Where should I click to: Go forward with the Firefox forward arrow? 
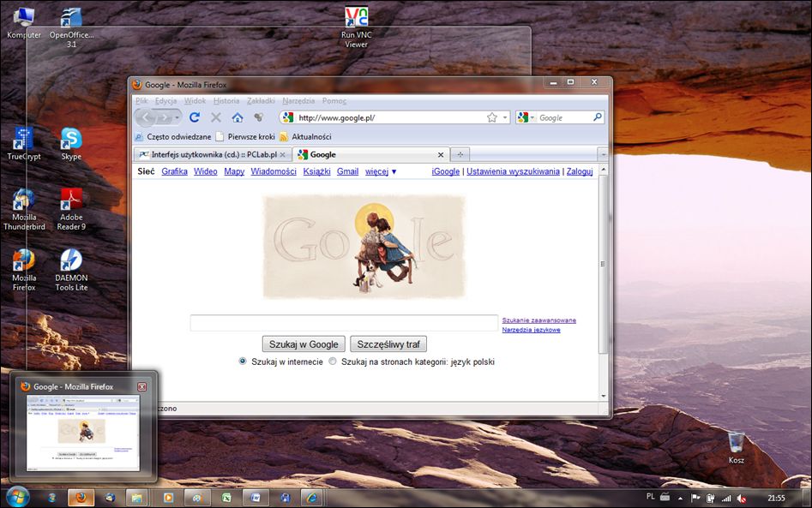coord(164,118)
